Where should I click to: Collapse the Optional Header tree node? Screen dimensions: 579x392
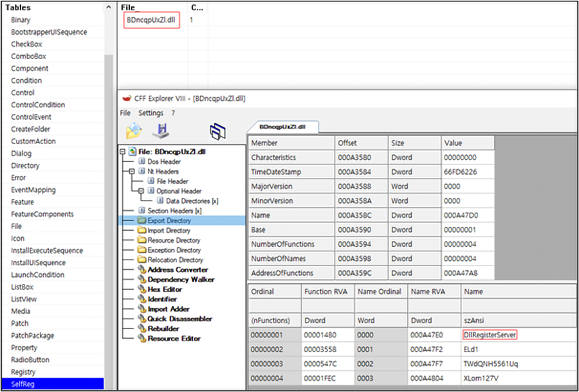point(141,191)
